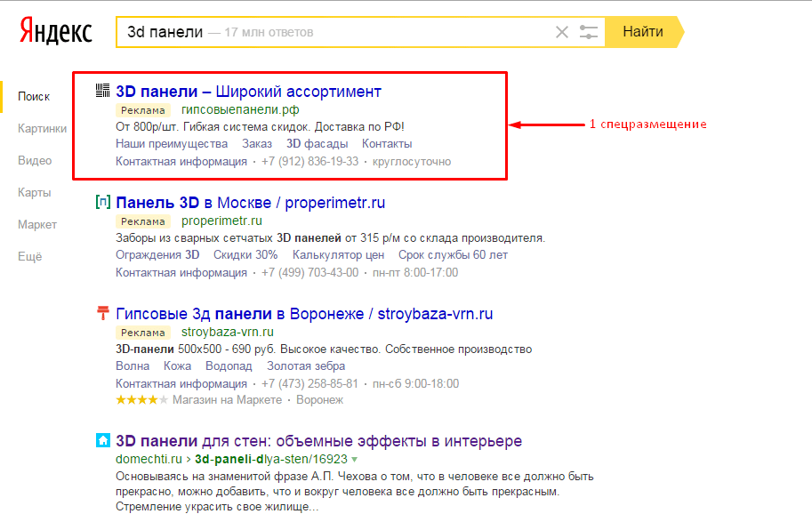Click the stroybaza-vrn.ru favicon icon
This screenshot has height=522, width=812.
point(103,313)
